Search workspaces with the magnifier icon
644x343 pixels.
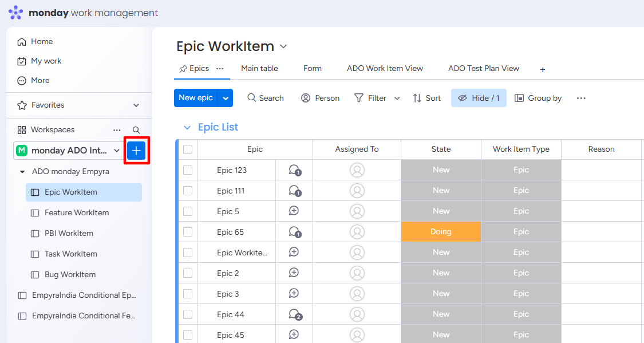[136, 130]
